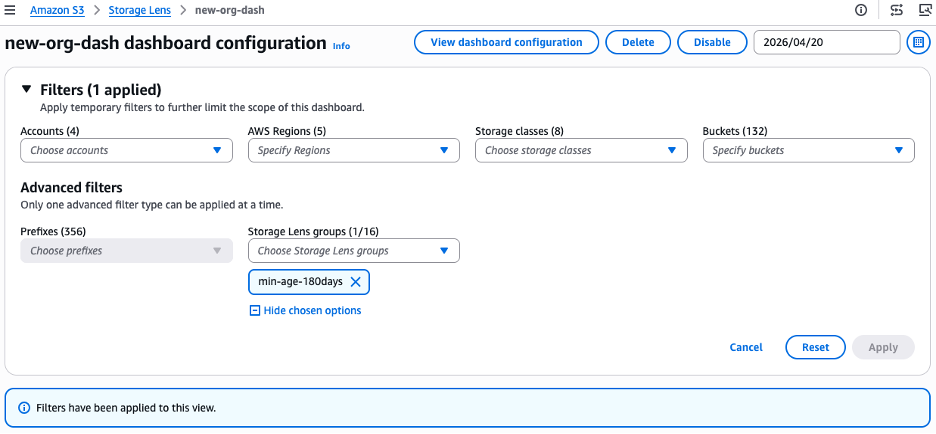The image size is (936, 434).
Task: Click the Disable dashboard button
Action: coord(712,42)
